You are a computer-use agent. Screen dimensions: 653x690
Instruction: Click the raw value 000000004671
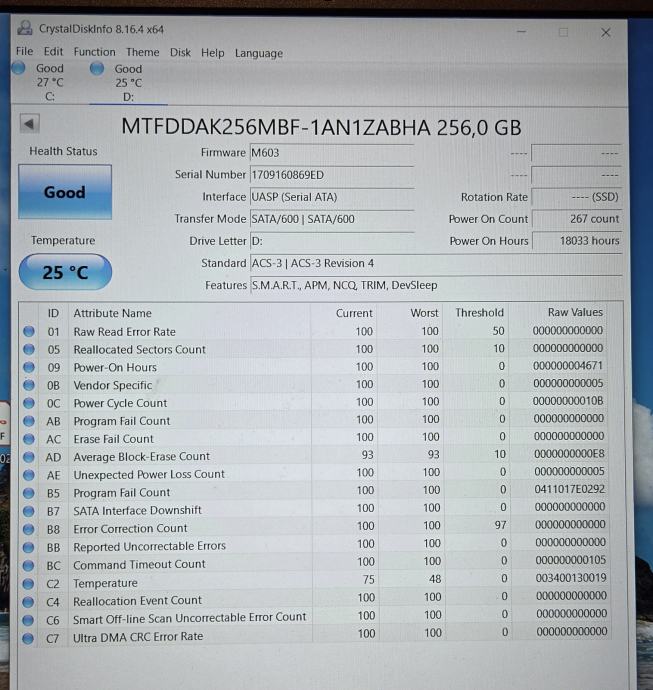click(x=568, y=366)
